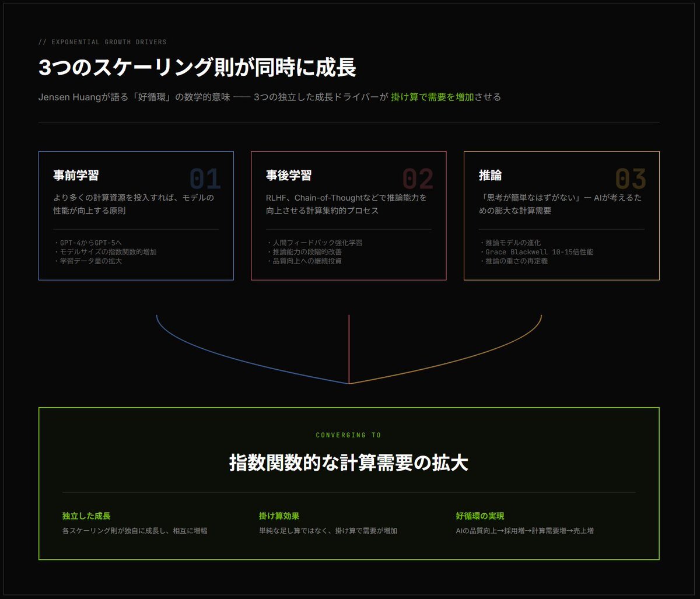This screenshot has width=700, height=599.
Task: Click the EXPONENTIAL GROWTH DRIVERS label
Action: (103, 42)
